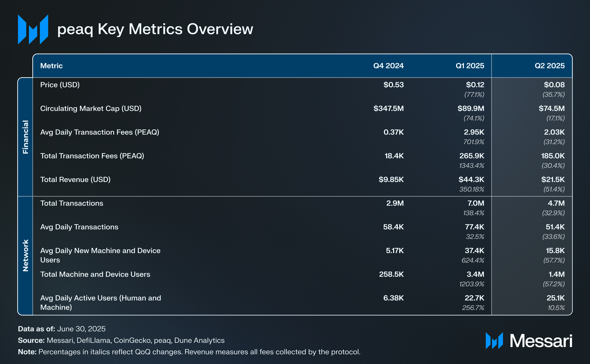This screenshot has width=590, height=364.
Task: Click the Price (USD) row label
Action: click(60, 85)
